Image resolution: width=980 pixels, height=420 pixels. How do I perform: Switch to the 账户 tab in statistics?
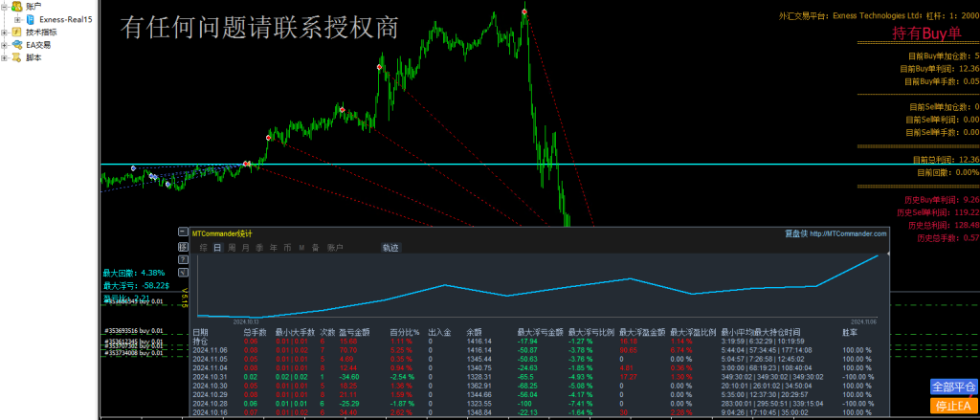pyautogui.click(x=335, y=248)
